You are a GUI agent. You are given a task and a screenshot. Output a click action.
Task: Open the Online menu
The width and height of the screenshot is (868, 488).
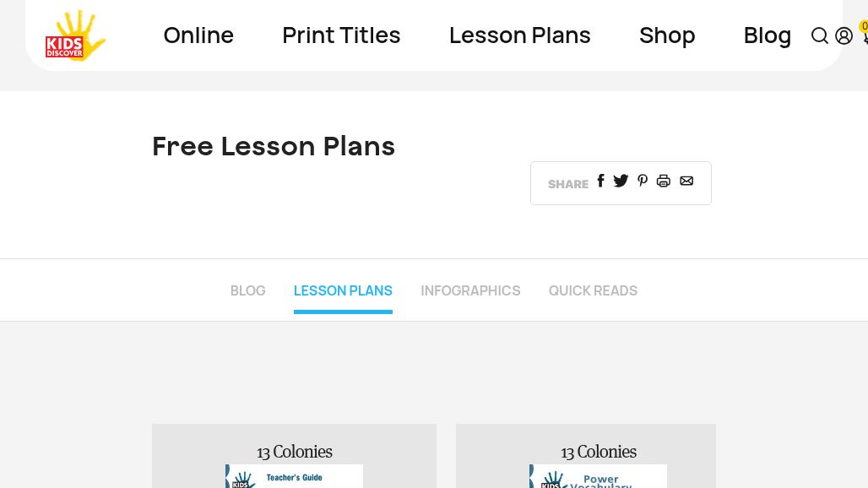point(198,35)
